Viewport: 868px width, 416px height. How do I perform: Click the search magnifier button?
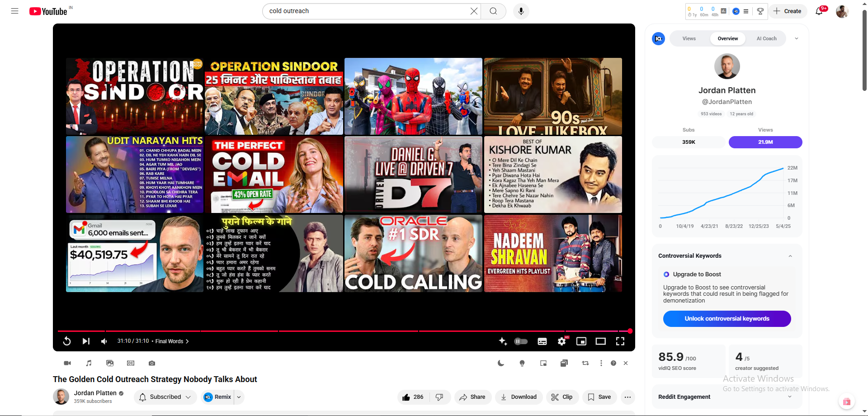tap(493, 11)
